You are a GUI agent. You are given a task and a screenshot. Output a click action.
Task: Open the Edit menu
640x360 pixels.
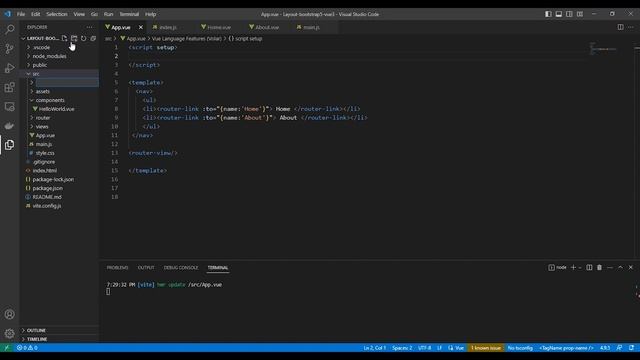pyautogui.click(x=36, y=14)
